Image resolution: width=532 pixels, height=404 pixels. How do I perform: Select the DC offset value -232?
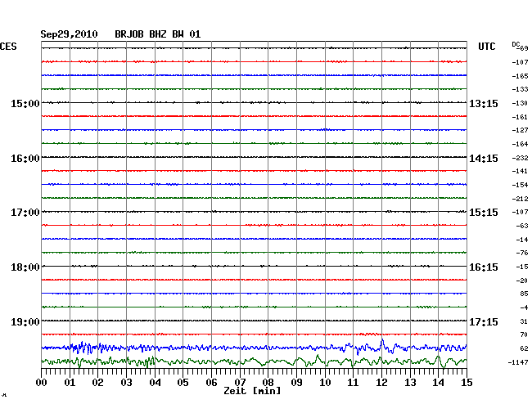(520, 158)
